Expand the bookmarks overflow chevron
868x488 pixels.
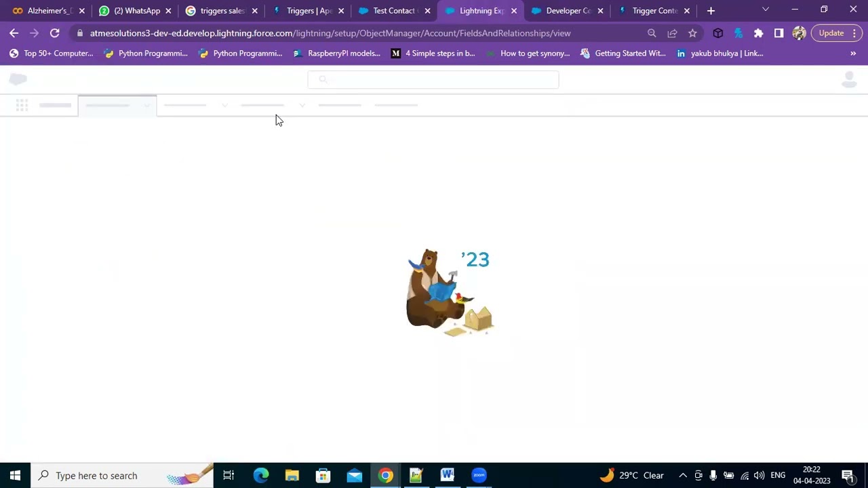click(853, 54)
